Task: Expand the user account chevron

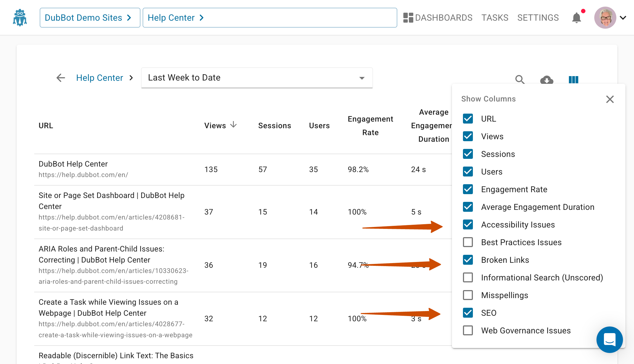Action: (x=623, y=18)
